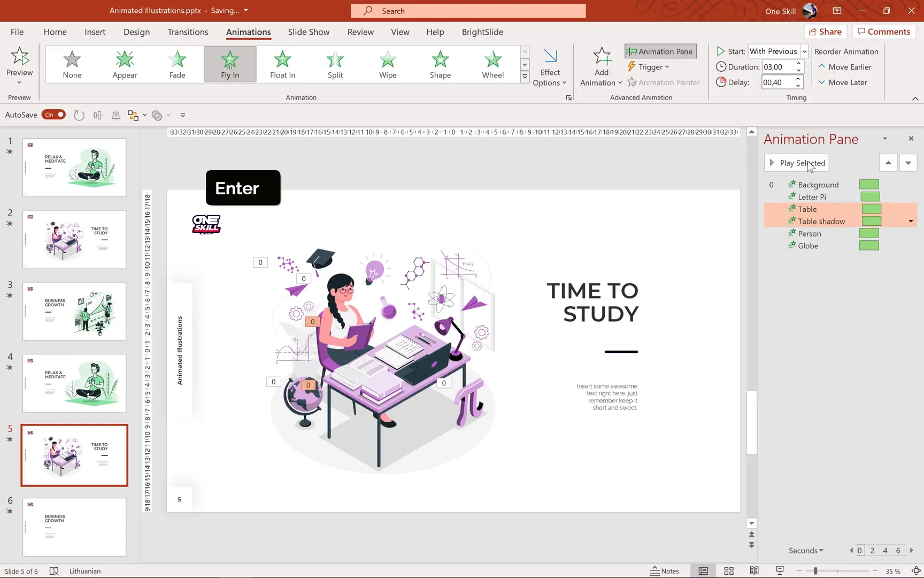This screenshot has height=578, width=924.
Task: Toggle the Notes pane
Action: pyautogui.click(x=665, y=571)
